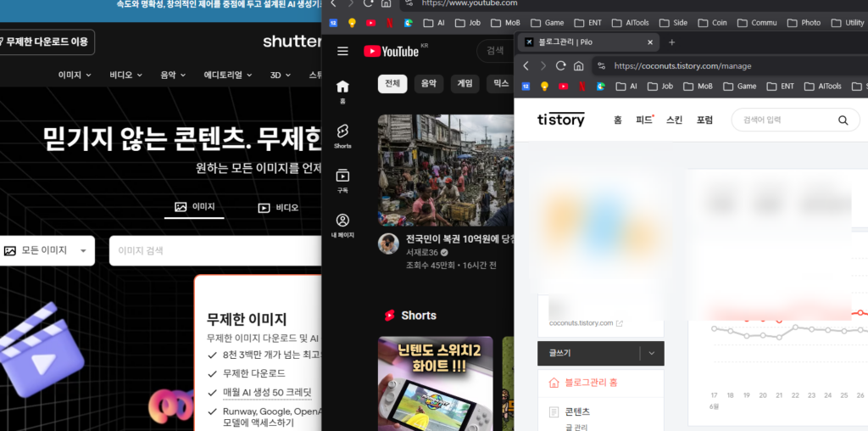Open calendar bookmark in YouTube window
Image resolution: width=868 pixels, height=431 pixels.
(x=333, y=23)
